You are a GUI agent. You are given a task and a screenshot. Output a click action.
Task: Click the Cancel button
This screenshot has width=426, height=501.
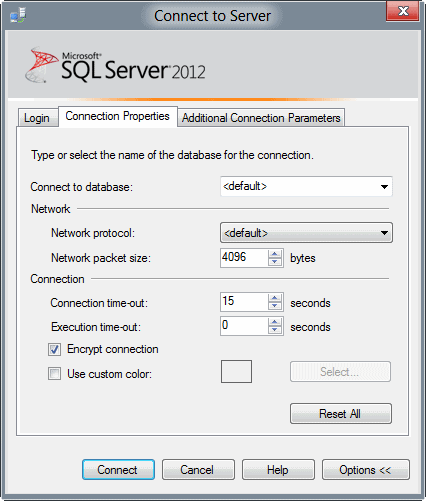coord(198,470)
